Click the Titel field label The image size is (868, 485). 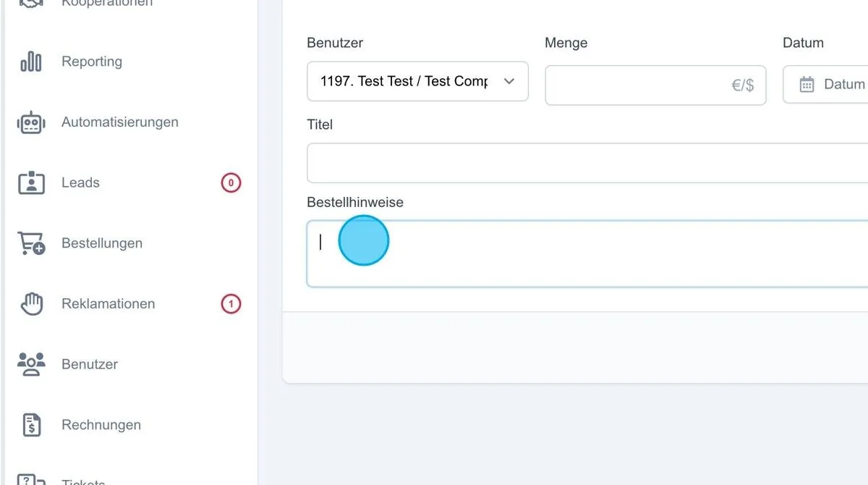[320, 125]
